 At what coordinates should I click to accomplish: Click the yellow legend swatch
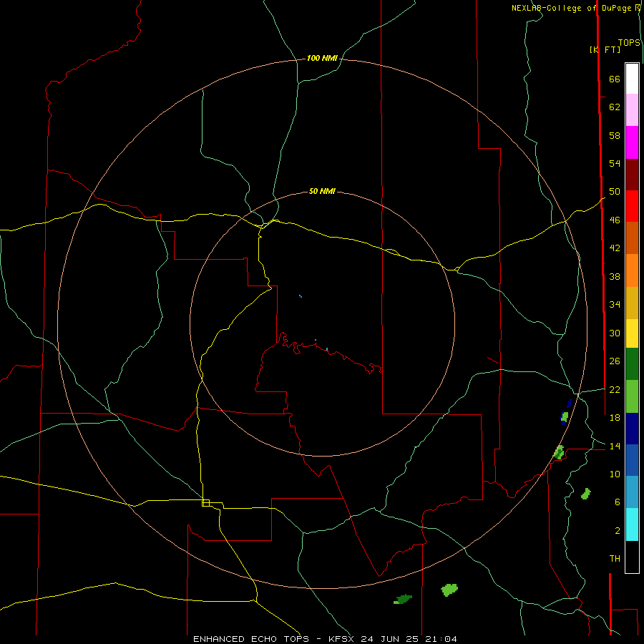tap(632, 333)
